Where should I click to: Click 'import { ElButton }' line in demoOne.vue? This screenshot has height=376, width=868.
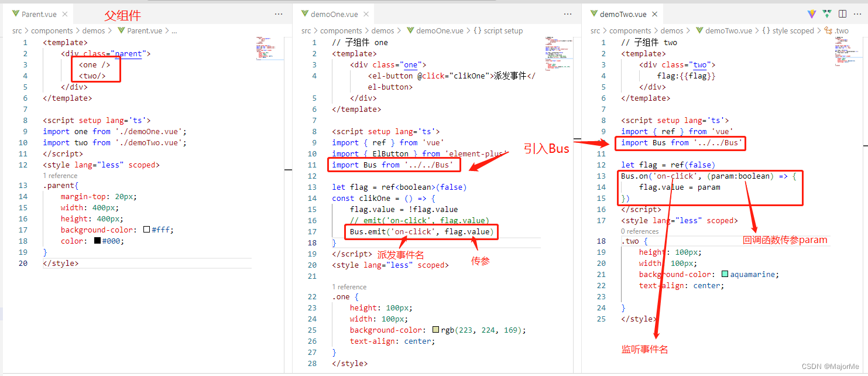420,153
